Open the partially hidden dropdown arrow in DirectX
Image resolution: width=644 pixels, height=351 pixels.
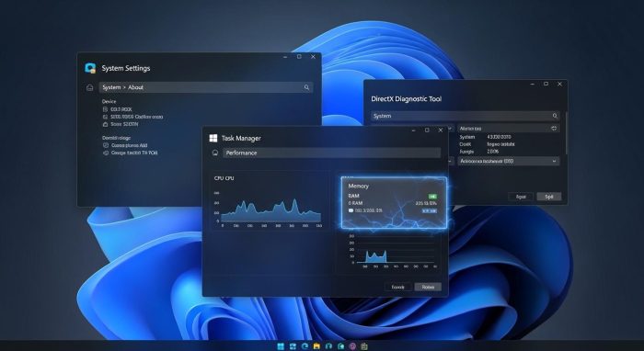[x=450, y=129]
